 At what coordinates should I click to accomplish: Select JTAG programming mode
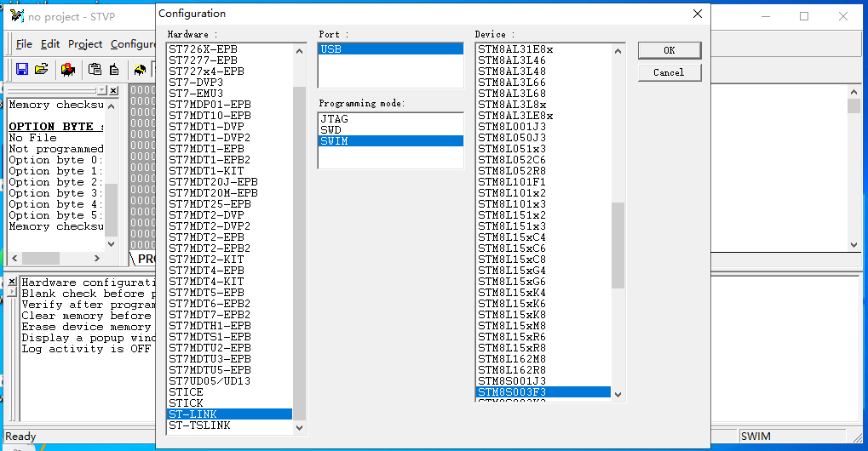coord(391,119)
